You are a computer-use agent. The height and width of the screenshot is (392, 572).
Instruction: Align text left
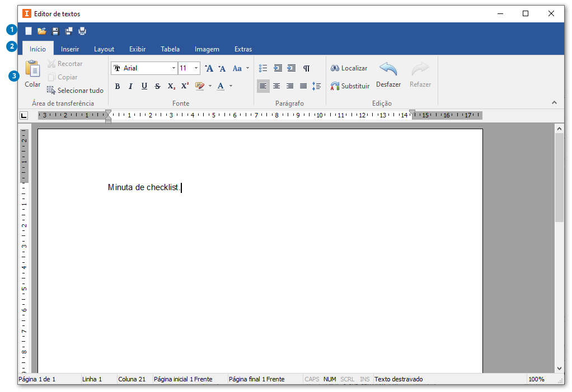263,86
